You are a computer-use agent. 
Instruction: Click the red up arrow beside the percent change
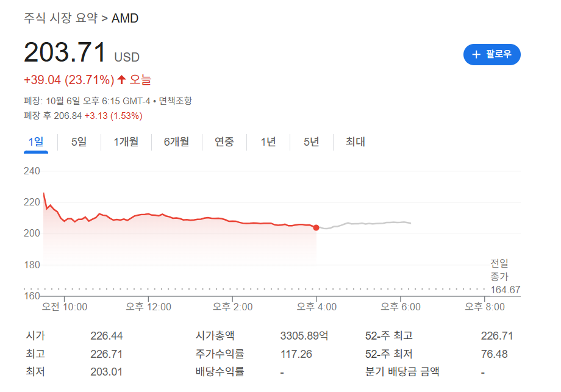121,80
